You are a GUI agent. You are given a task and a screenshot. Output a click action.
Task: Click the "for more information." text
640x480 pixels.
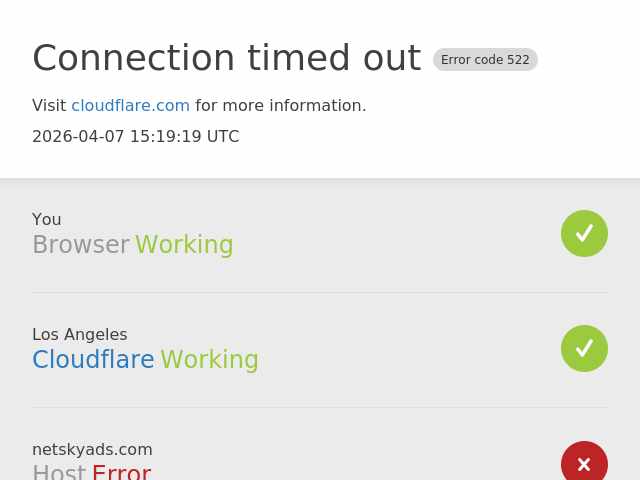click(x=280, y=106)
